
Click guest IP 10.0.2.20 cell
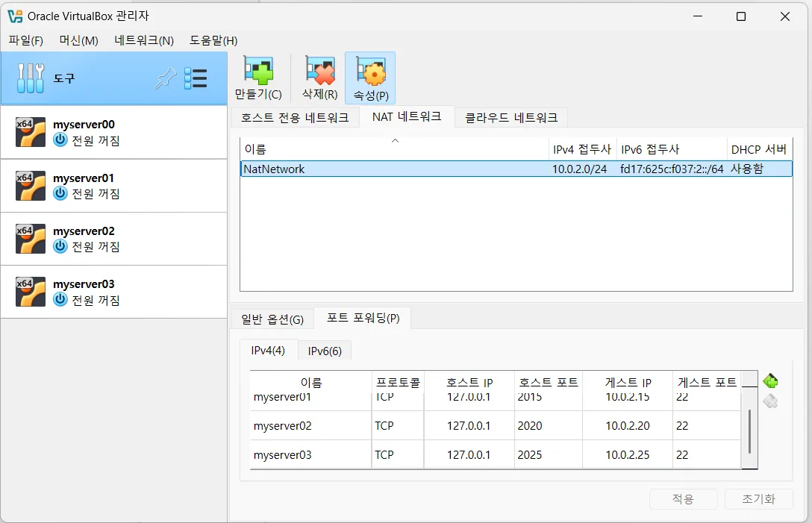(628, 426)
